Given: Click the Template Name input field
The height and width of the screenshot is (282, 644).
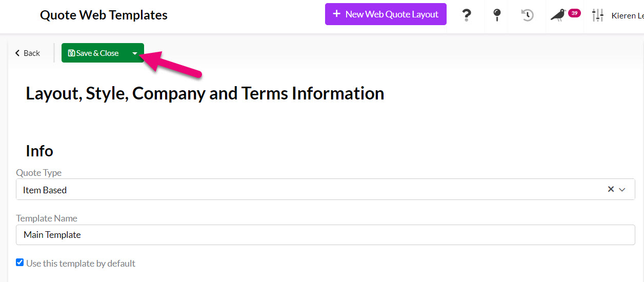Looking at the screenshot, I should tap(326, 234).
